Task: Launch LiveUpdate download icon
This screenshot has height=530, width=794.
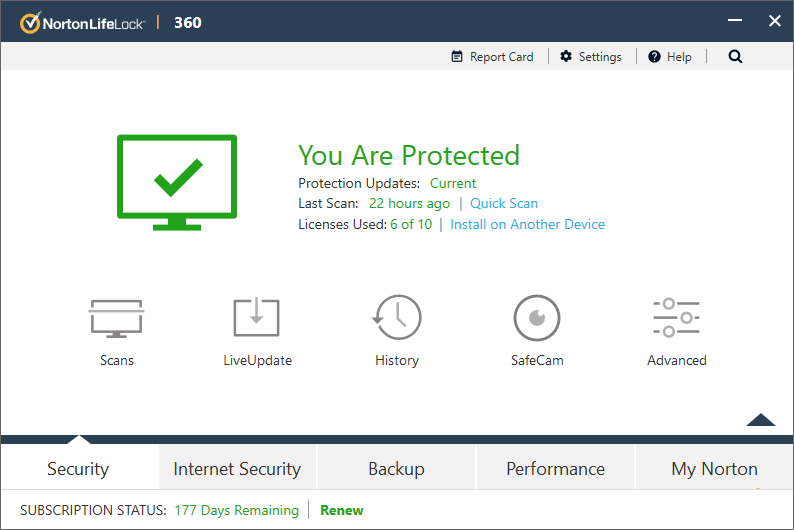Action: coord(257,318)
